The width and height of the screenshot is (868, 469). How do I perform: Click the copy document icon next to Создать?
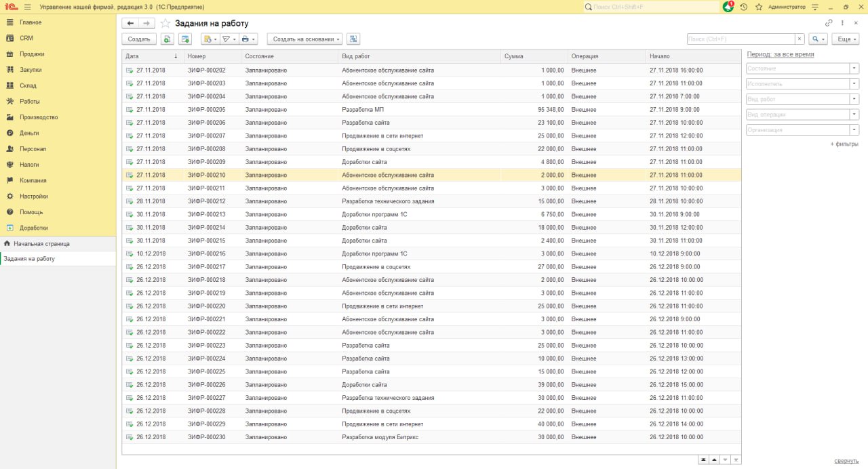pyautogui.click(x=167, y=39)
